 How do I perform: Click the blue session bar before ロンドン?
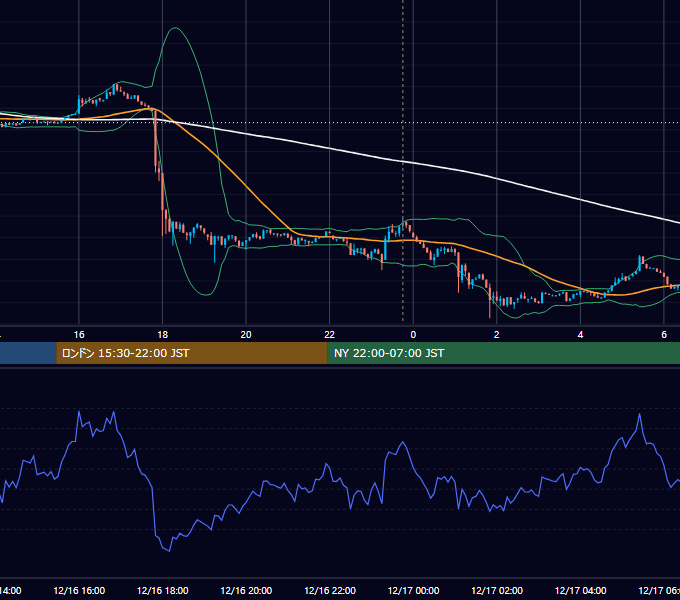click(x=28, y=353)
